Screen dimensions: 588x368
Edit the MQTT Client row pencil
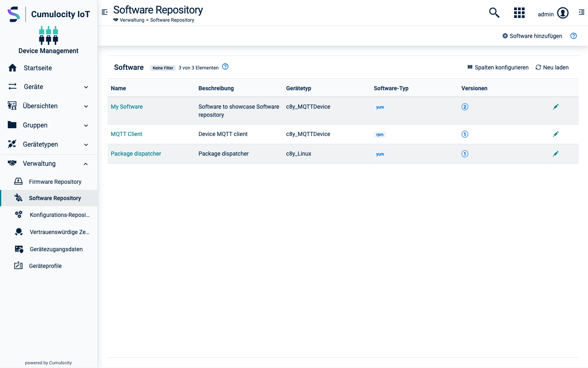point(556,134)
